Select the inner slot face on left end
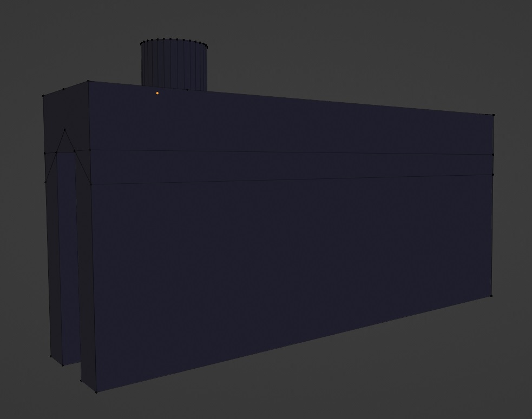This screenshot has height=419, width=532. coord(67,258)
